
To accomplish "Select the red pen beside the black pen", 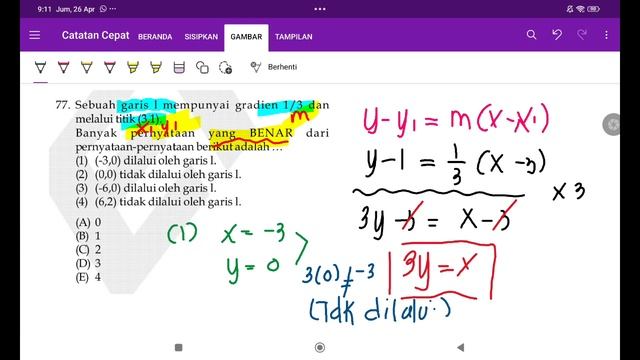I will (63, 67).
